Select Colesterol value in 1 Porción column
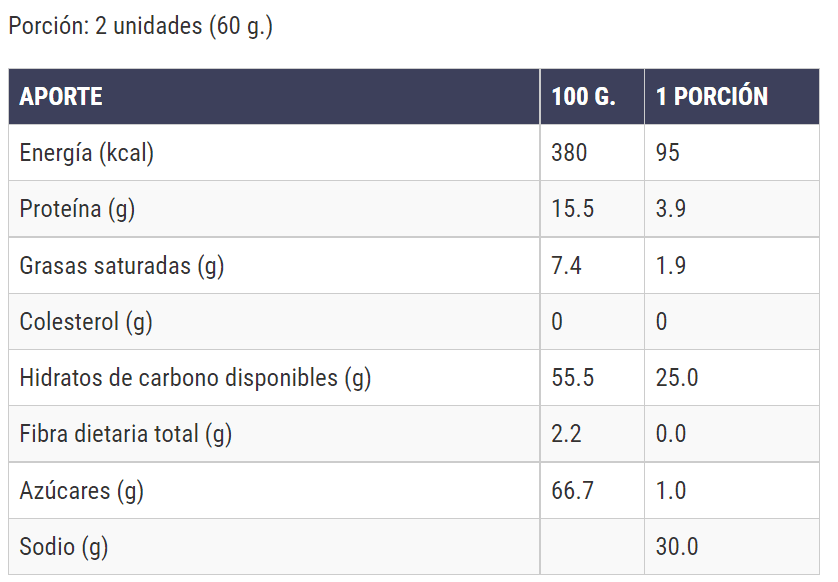 (662, 322)
